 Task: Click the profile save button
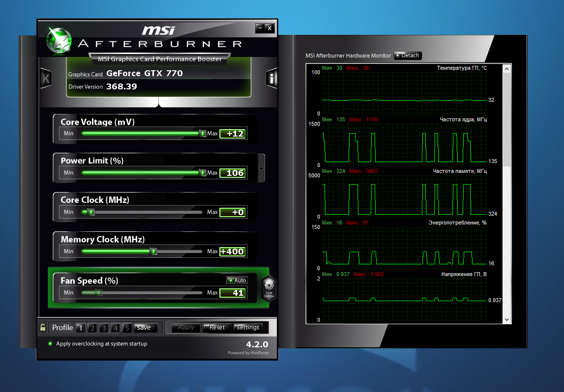pyautogui.click(x=146, y=327)
